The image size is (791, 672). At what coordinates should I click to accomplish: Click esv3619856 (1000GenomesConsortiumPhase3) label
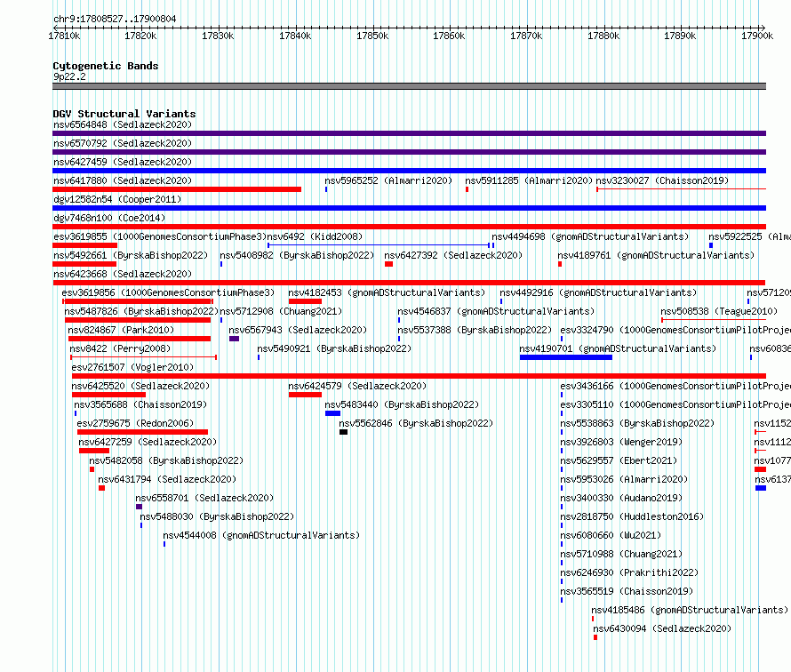click(168, 292)
